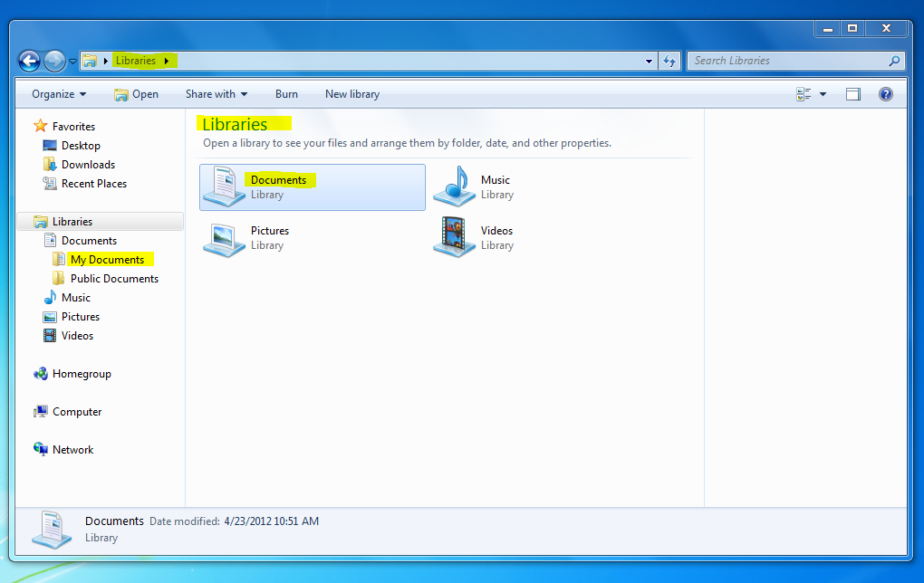
Task: Select Homegroup in the navigation pane
Action: point(82,373)
